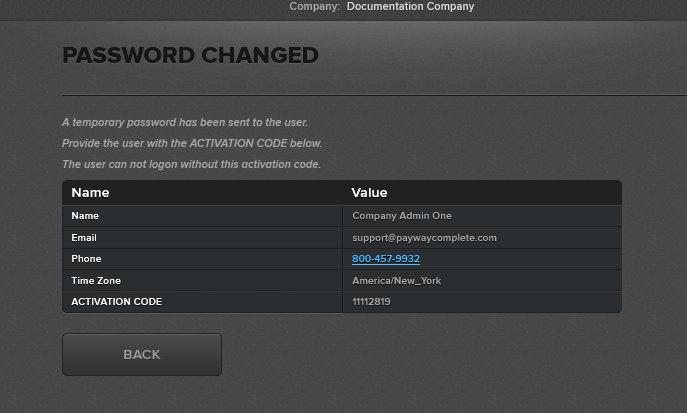Image resolution: width=687 pixels, height=413 pixels.
Task: Click the Name row label under the header
Action: coord(85,216)
